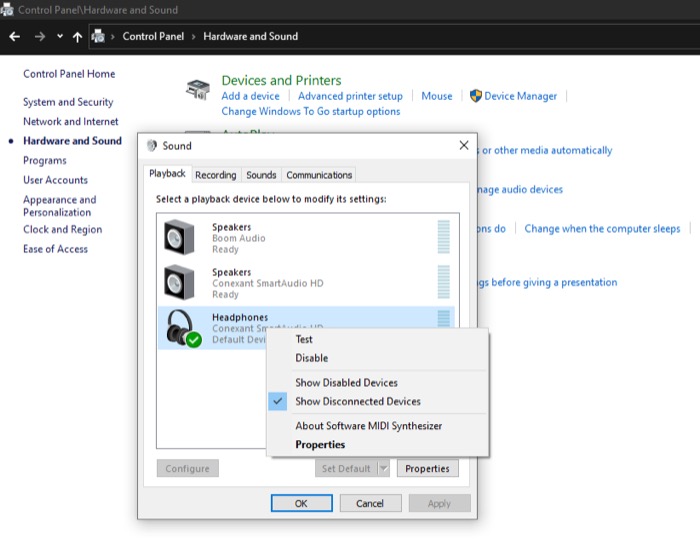Click the Boom Audio Speakers volume meter
Image resolution: width=700 pixels, height=540 pixels.
[x=443, y=237]
